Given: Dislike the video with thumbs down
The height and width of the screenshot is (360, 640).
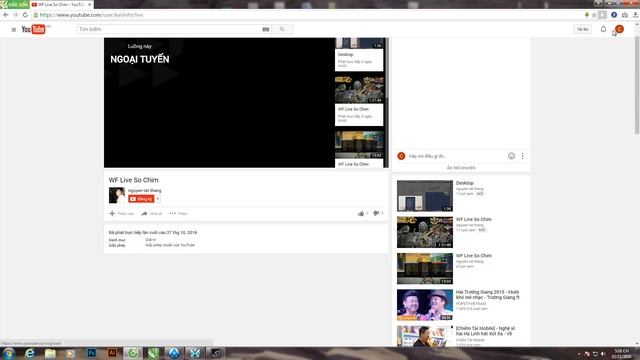Looking at the screenshot, I should (376, 213).
